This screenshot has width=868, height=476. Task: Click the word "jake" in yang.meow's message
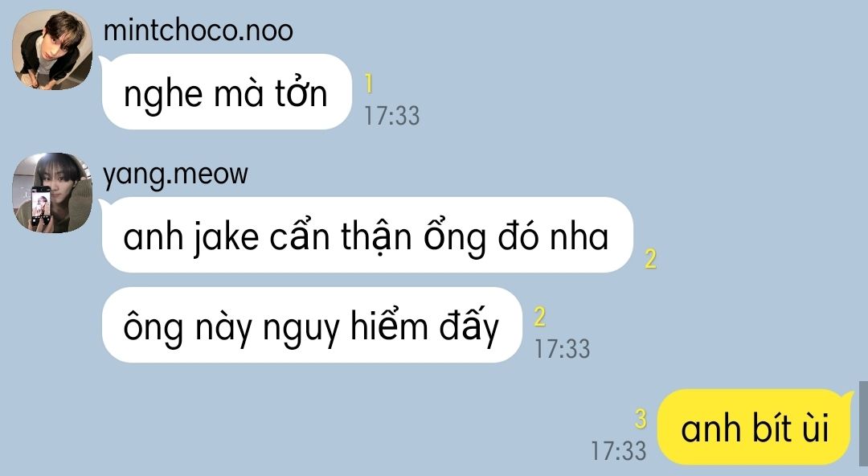pos(227,238)
